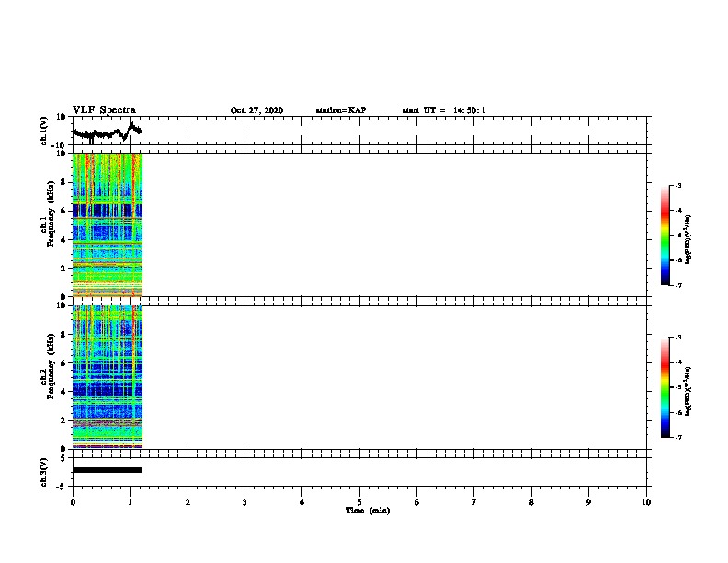This screenshot has height=563, width=728.
Task: Click the 'Time (min)' axis label
Action: [x=368, y=511]
